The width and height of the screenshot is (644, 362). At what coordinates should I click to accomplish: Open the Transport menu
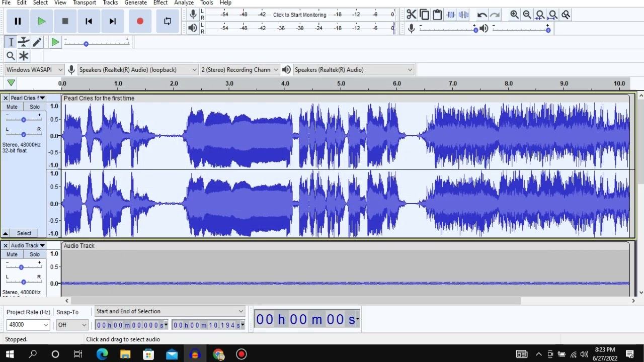(x=85, y=3)
